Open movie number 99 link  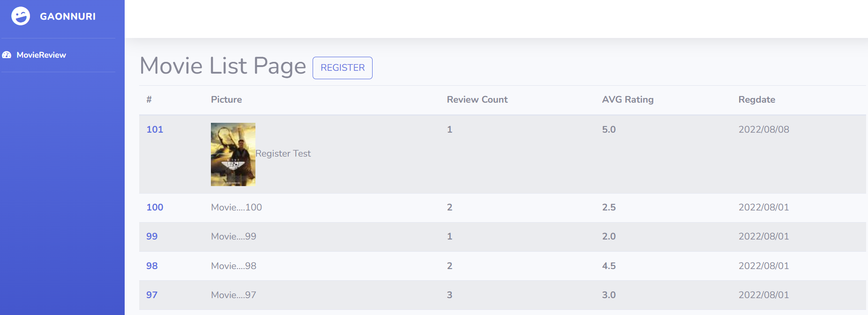point(152,236)
